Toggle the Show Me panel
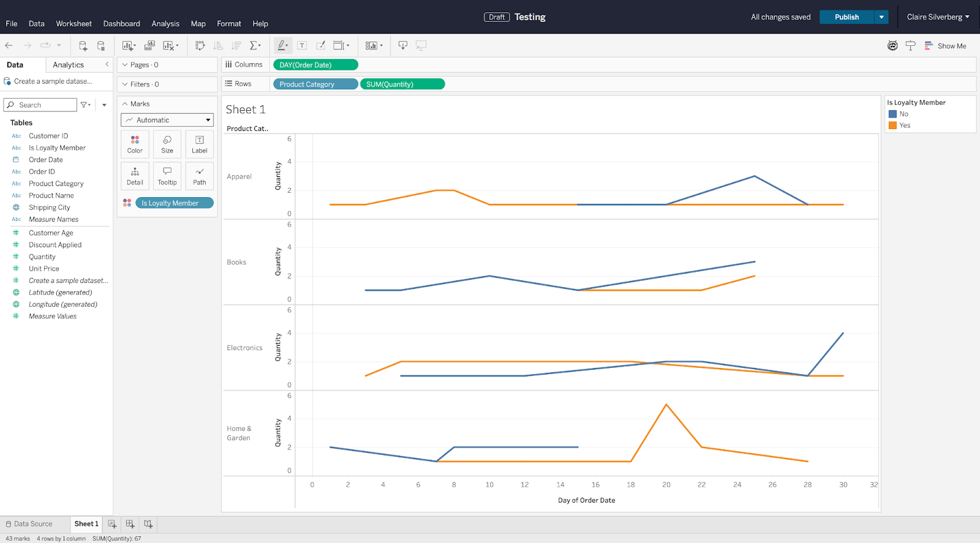980x543 pixels. 946,46
